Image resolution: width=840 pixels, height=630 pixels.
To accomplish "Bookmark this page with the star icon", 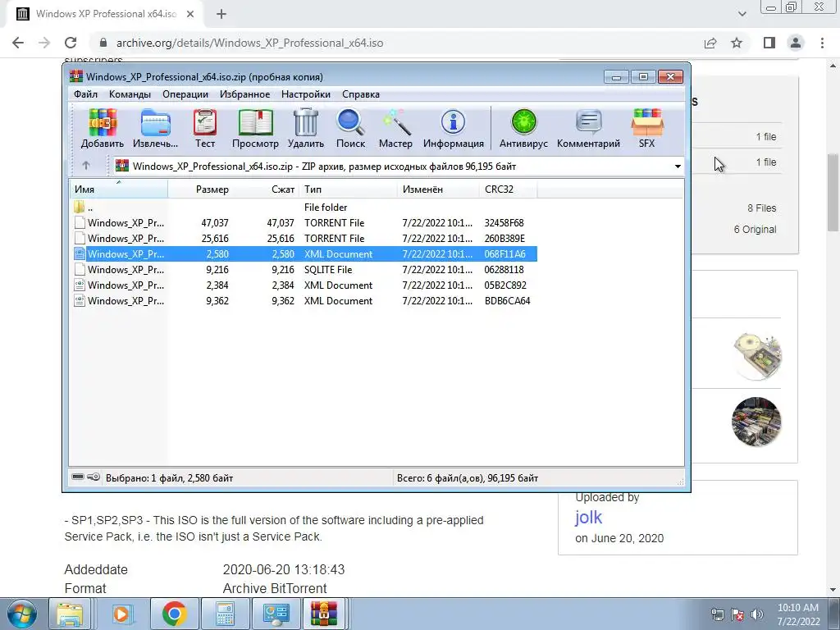I will pos(737,43).
